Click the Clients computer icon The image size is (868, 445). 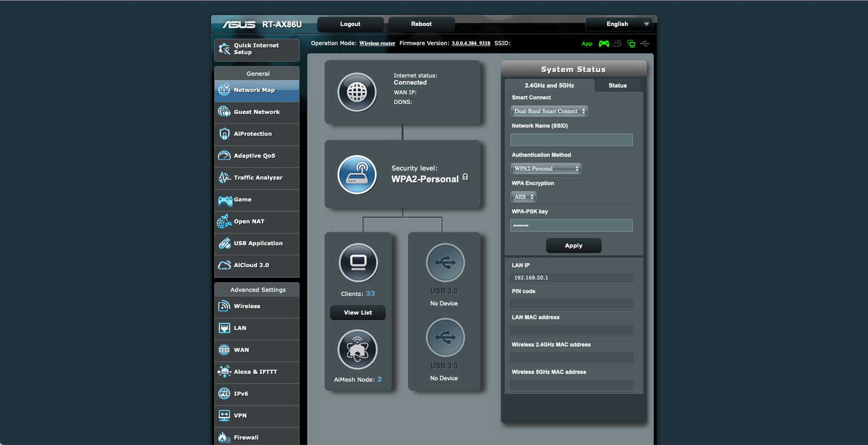point(358,263)
